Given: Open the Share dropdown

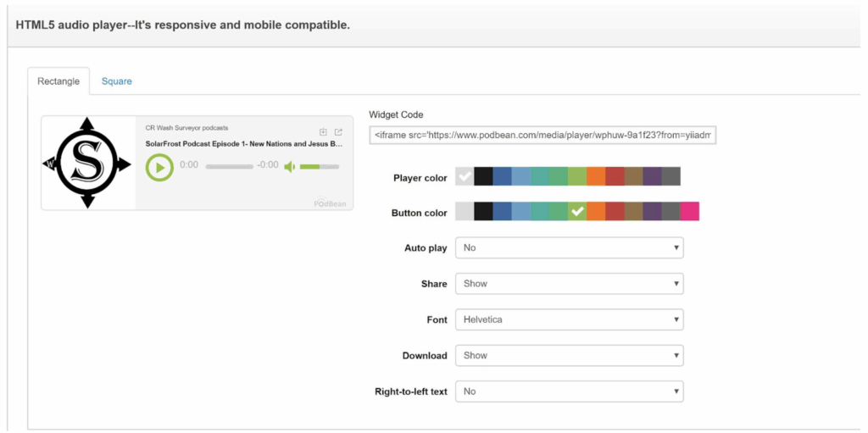Looking at the screenshot, I should click(569, 284).
